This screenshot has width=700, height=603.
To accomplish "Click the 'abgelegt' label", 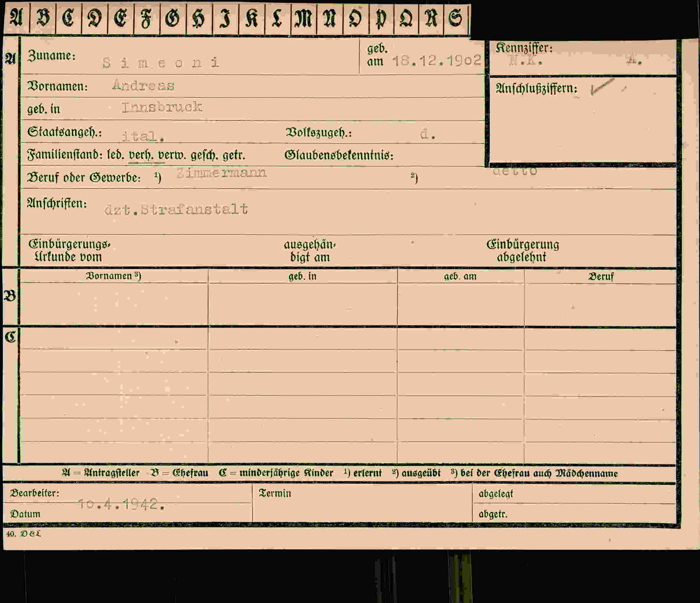I will [496, 494].
